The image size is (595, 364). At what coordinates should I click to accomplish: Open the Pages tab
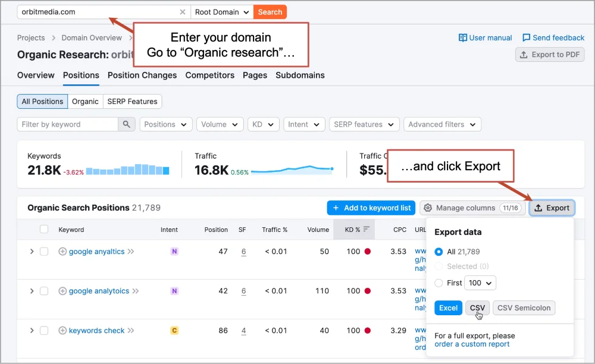click(255, 75)
